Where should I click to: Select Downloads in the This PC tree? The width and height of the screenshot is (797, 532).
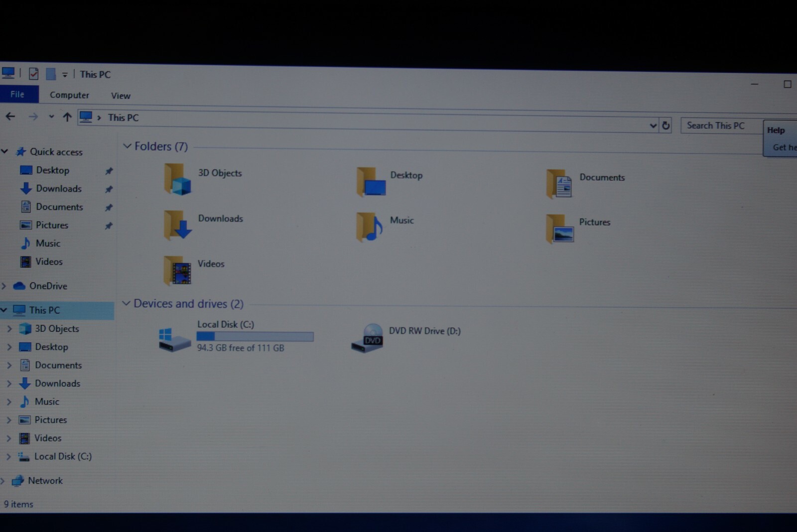click(x=49, y=384)
